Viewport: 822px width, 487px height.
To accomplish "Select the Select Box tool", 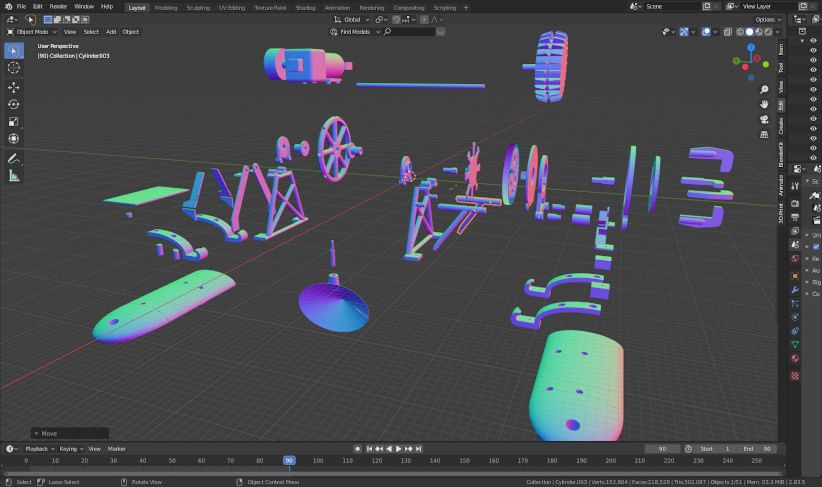I will point(14,51).
